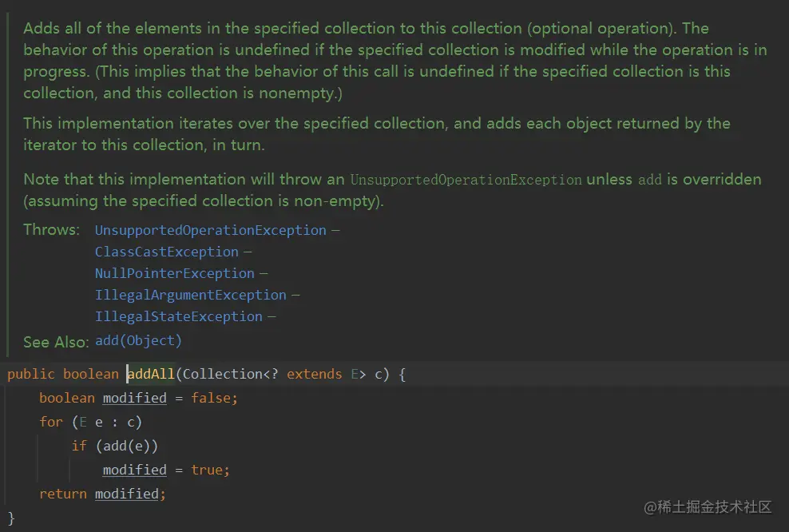Click 'modified' in the 'modified = true' line
The height and width of the screenshot is (532, 789).
pyautogui.click(x=134, y=470)
